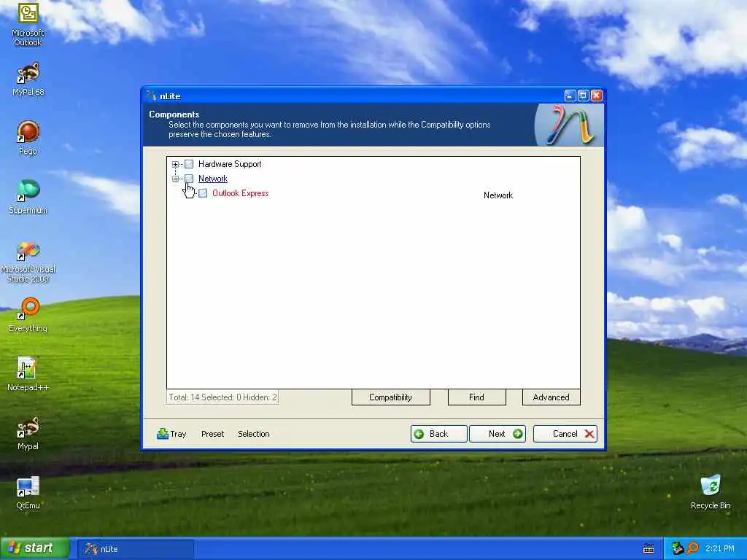Image resolution: width=747 pixels, height=560 pixels.
Task: Click the network computers tray icon
Action: (678, 548)
